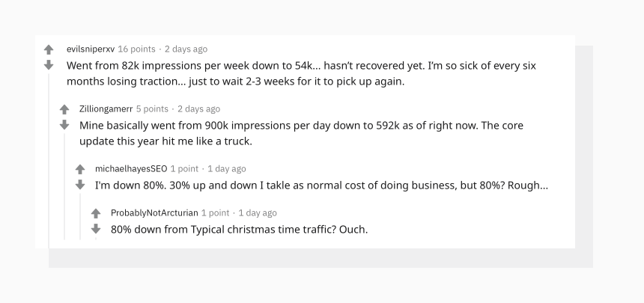Screen dimensions: 644x303
Task: Open evilsniperxv's user profile
Action: click(91, 49)
